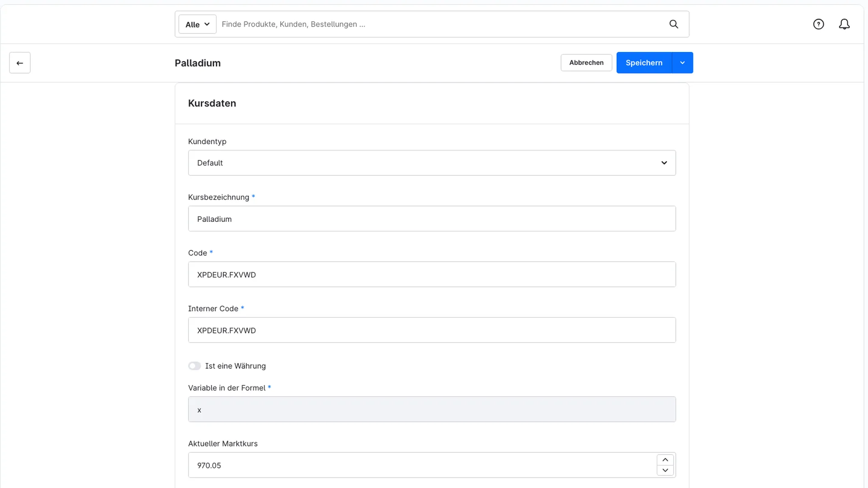The width and height of the screenshot is (868, 488).
Task: Click the 'Palladium' page title
Action: click(198, 63)
